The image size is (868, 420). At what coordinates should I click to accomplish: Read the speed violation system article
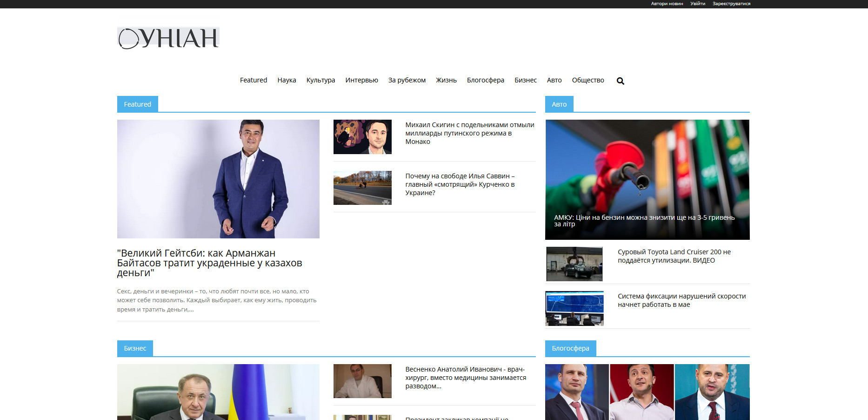(x=681, y=300)
